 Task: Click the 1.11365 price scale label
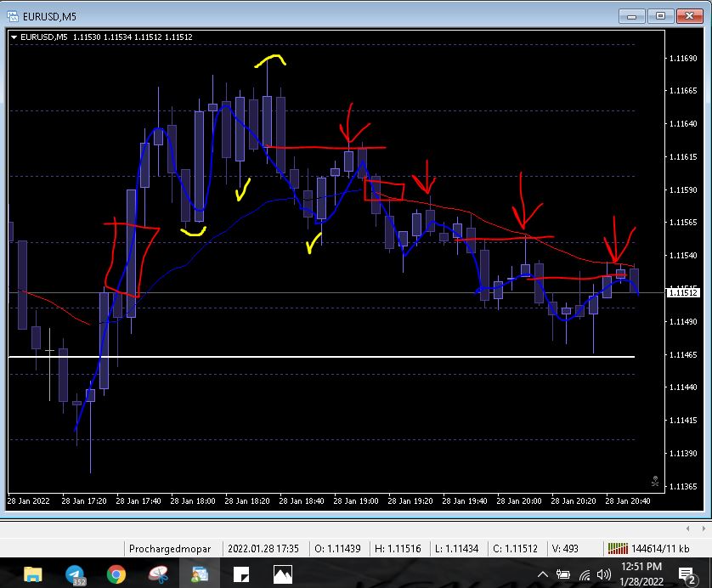[x=683, y=486]
